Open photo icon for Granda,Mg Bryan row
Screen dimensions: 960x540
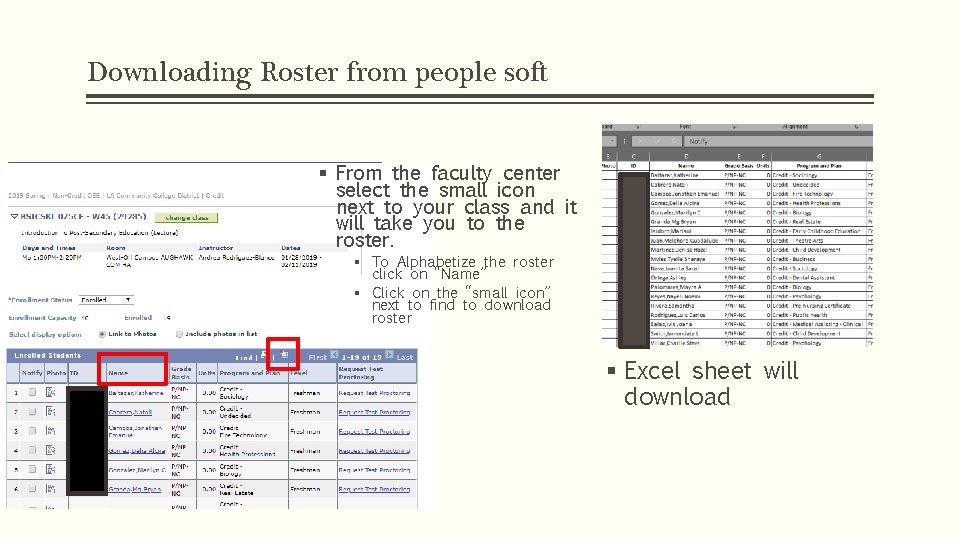click(x=50, y=489)
